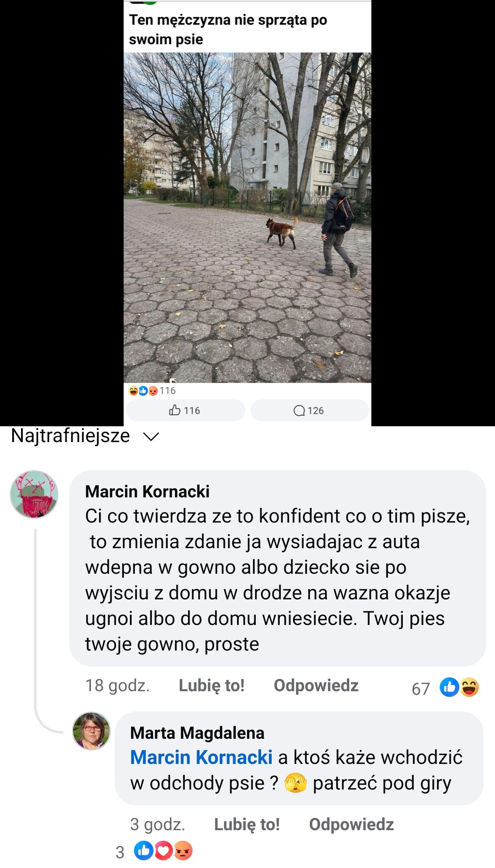Open the photo of the man walking the dog

point(247,217)
